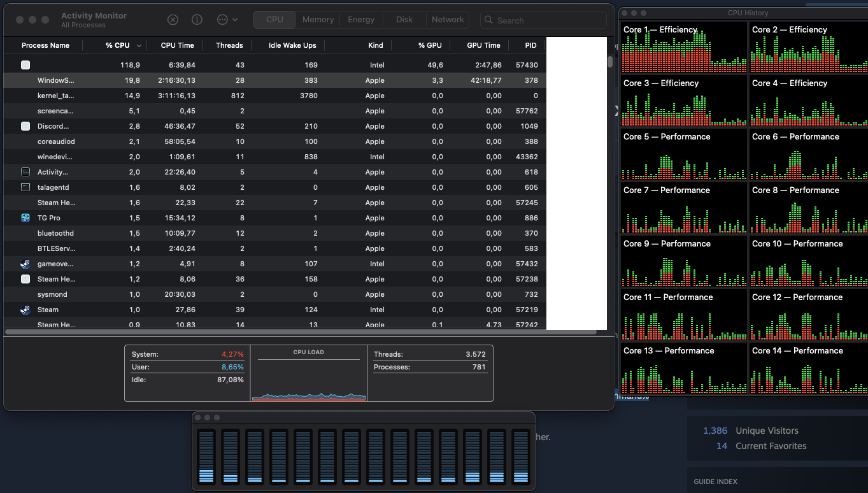Viewport: 868px width, 493px height.
Task: Click the process table horizontal scrollbar
Action: [x=301, y=332]
